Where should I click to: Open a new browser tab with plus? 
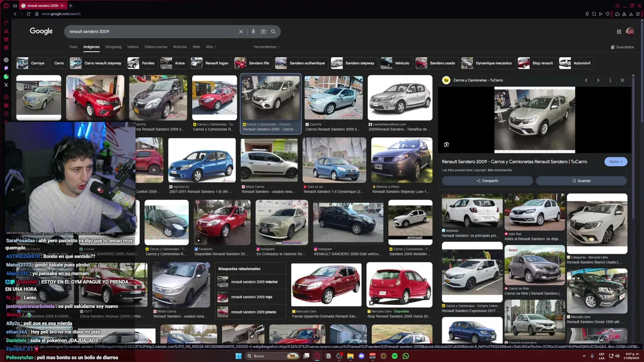(70, 6)
